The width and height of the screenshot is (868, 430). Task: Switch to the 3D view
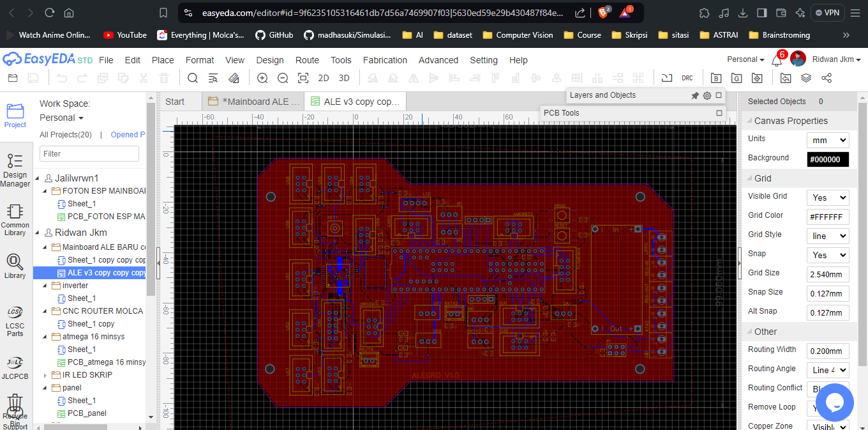coord(344,78)
